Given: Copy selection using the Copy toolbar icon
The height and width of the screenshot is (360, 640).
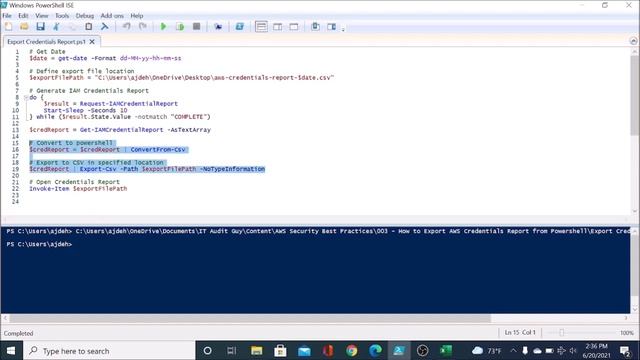Looking at the screenshot, I should pos(72,27).
